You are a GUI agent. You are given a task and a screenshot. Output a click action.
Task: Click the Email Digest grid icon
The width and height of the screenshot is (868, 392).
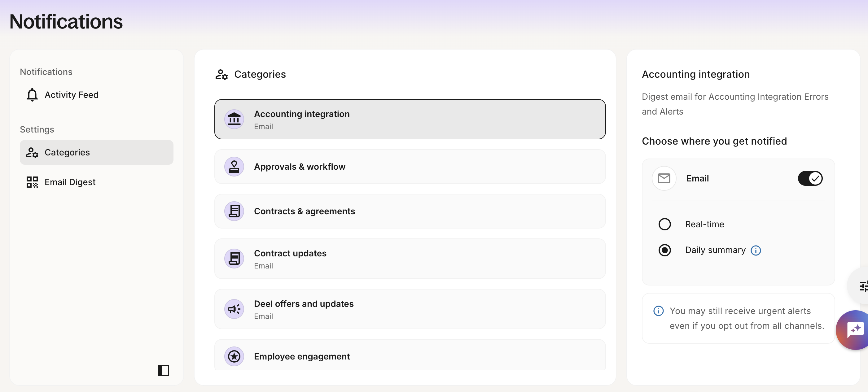coord(32,182)
